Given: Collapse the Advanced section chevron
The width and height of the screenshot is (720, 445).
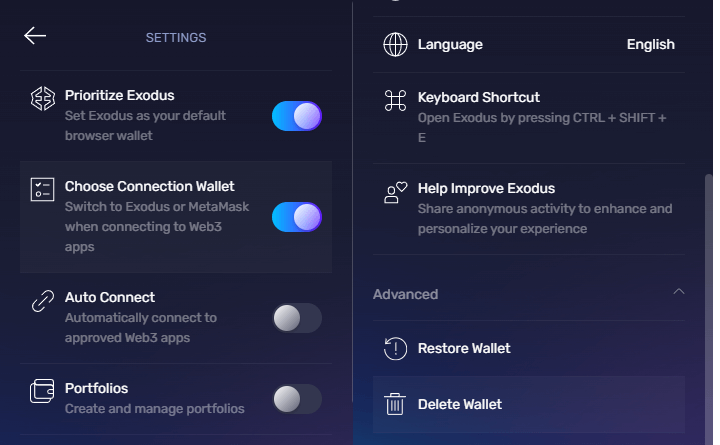Looking at the screenshot, I should pyautogui.click(x=679, y=293).
